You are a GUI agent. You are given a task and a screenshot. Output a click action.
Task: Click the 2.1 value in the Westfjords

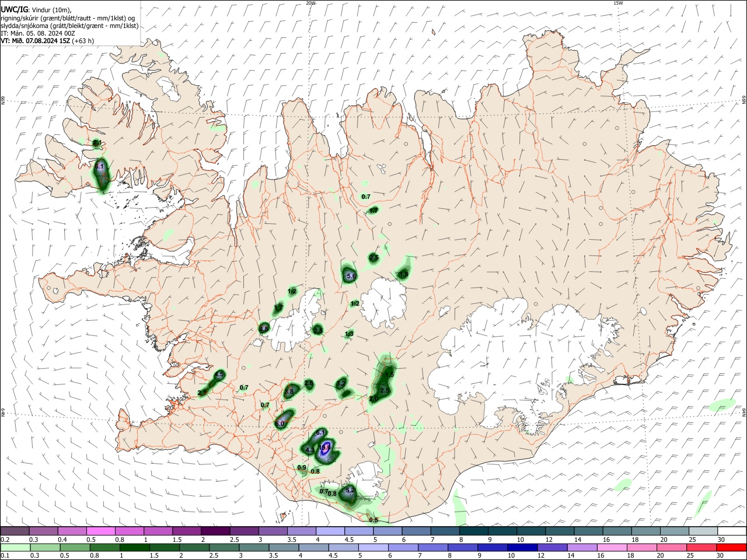97,143
